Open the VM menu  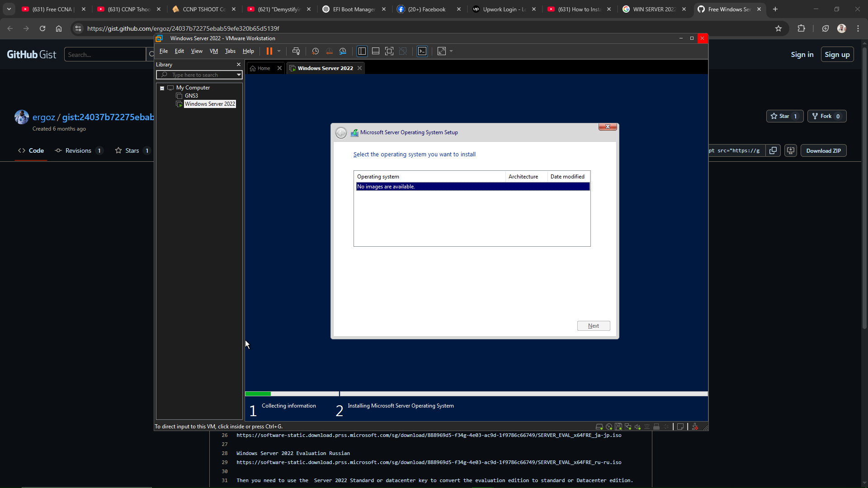tap(214, 51)
